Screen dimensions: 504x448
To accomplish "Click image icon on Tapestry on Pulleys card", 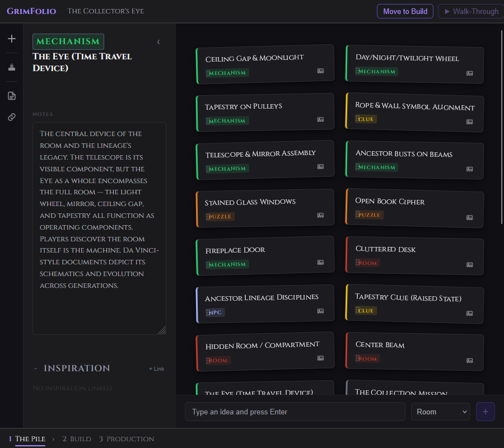I will coord(320,119).
